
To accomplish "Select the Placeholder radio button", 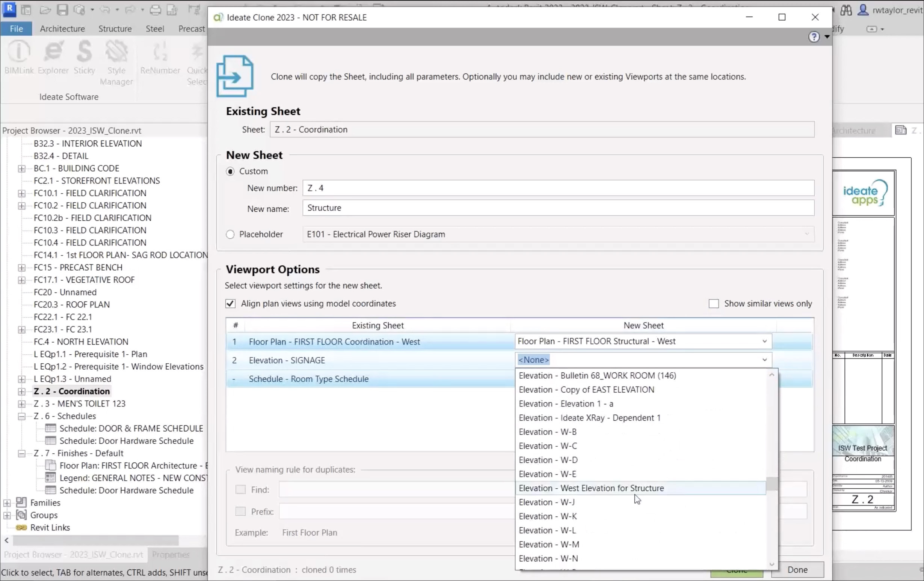I will (x=230, y=234).
